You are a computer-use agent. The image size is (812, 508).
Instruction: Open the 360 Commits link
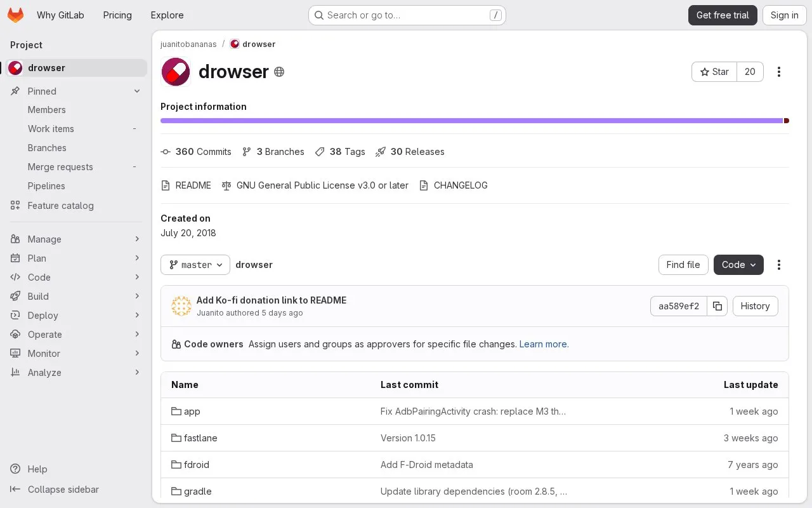pyautogui.click(x=196, y=152)
